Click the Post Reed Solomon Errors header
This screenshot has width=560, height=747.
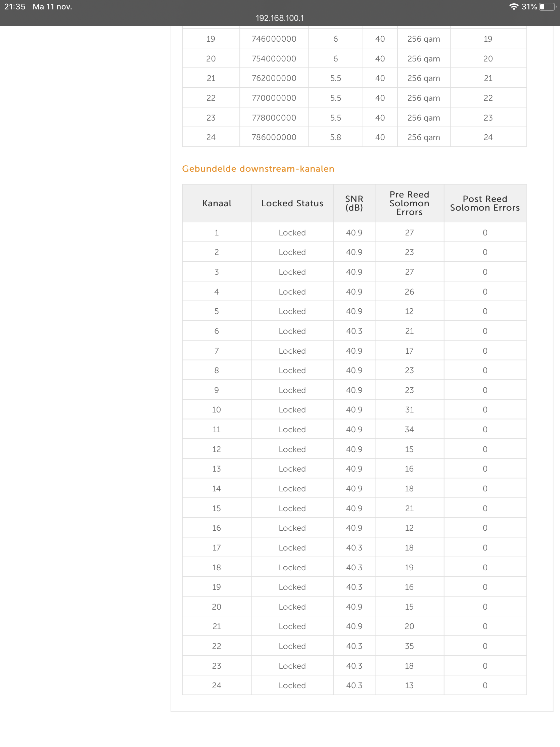pos(485,203)
